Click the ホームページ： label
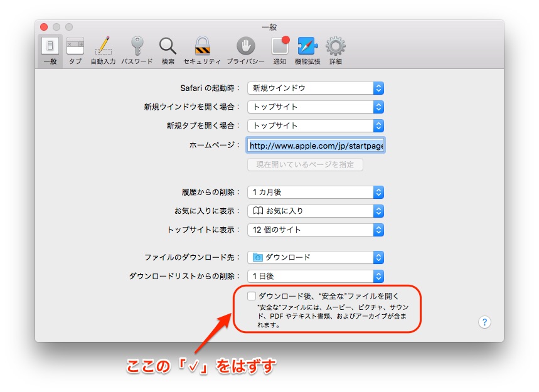 [x=215, y=146]
